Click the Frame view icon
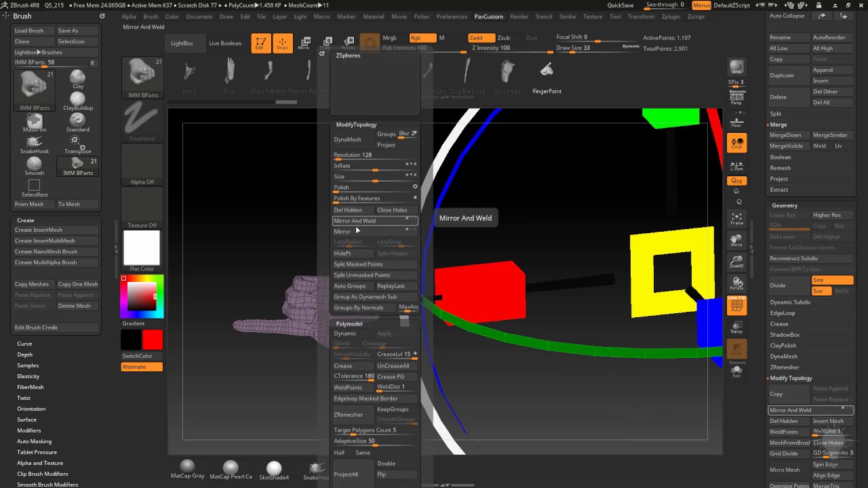Image resolution: width=868 pixels, height=488 pixels. (x=736, y=218)
